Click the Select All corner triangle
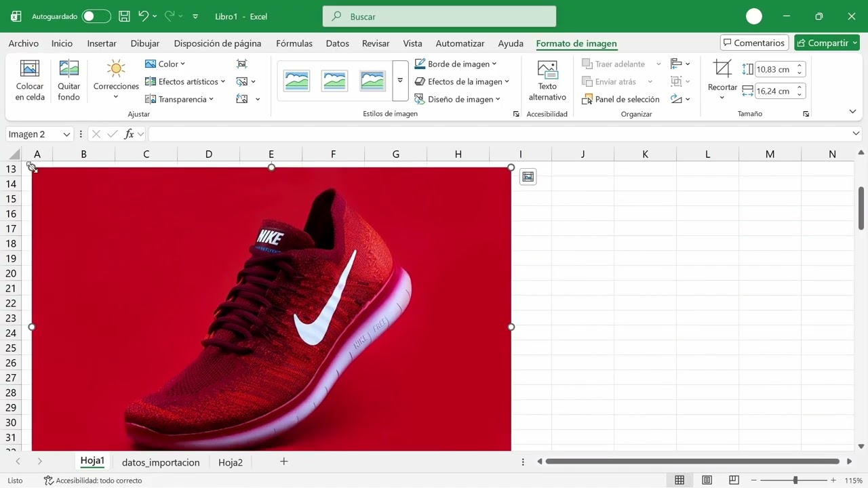This screenshot has height=488, width=868. [14, 155]
